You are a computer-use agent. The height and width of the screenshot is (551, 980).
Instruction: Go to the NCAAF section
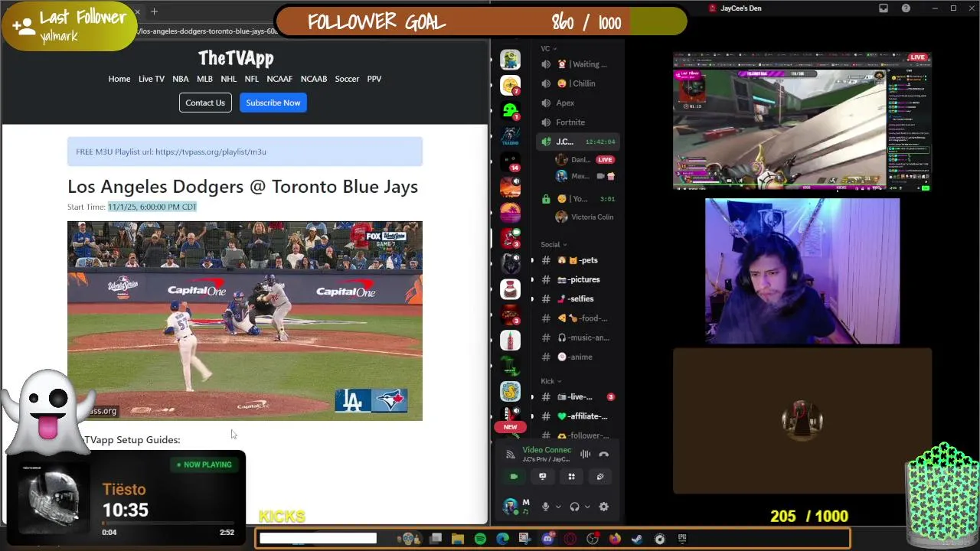(x=279, y=79)
